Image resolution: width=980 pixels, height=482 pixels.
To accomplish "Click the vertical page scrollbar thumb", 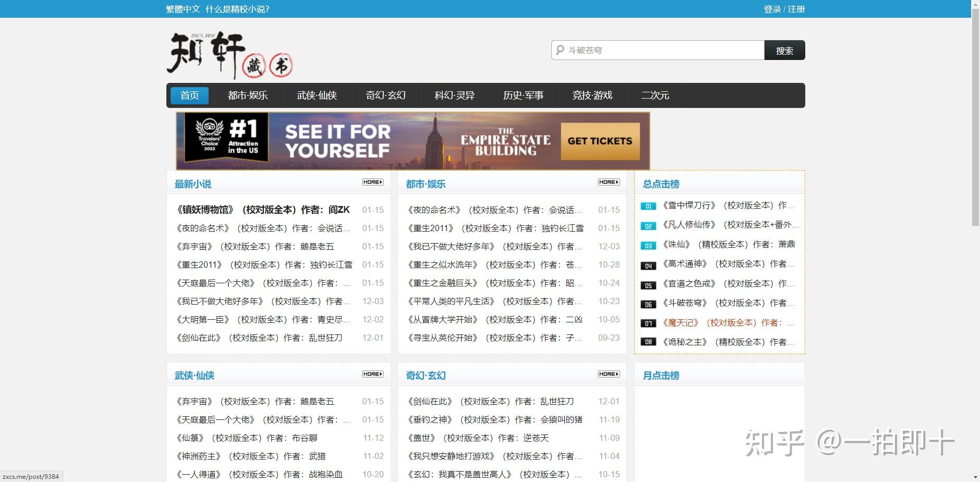I will point(975,117).
